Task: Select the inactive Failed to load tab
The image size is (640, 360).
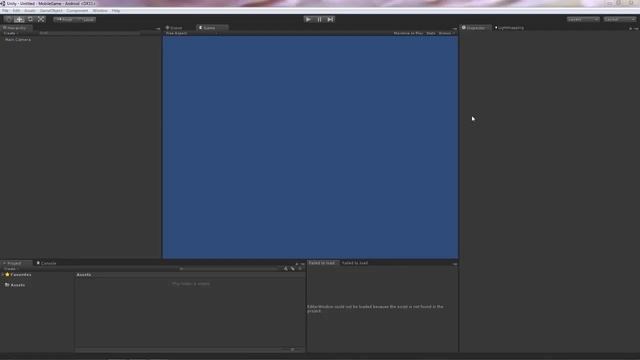Action: (x=355, y=263)
